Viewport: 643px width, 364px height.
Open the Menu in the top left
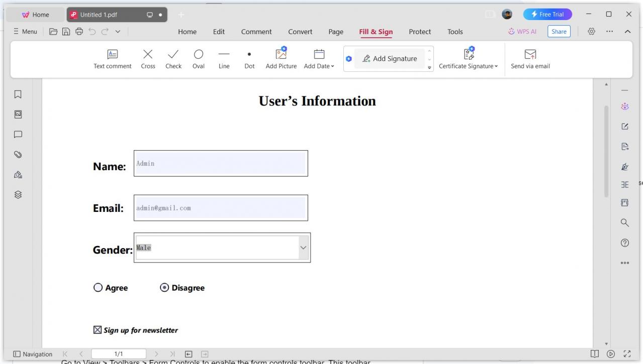coord(25,31)
